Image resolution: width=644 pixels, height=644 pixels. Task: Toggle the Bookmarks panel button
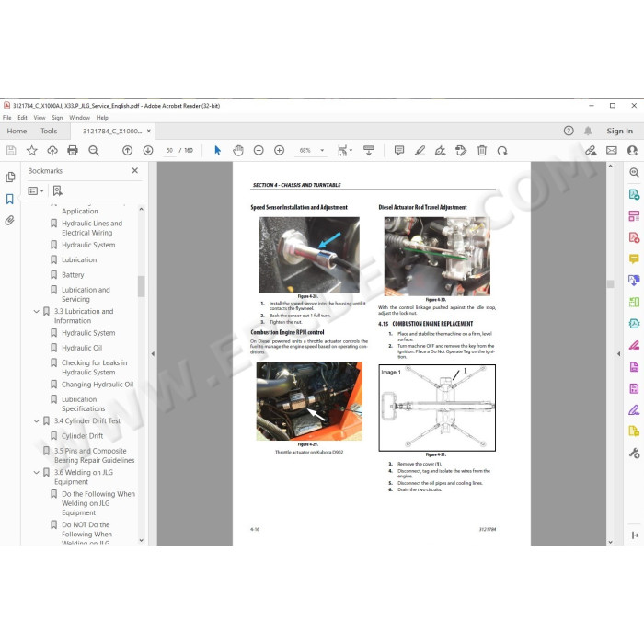click(x=10, y=200)
